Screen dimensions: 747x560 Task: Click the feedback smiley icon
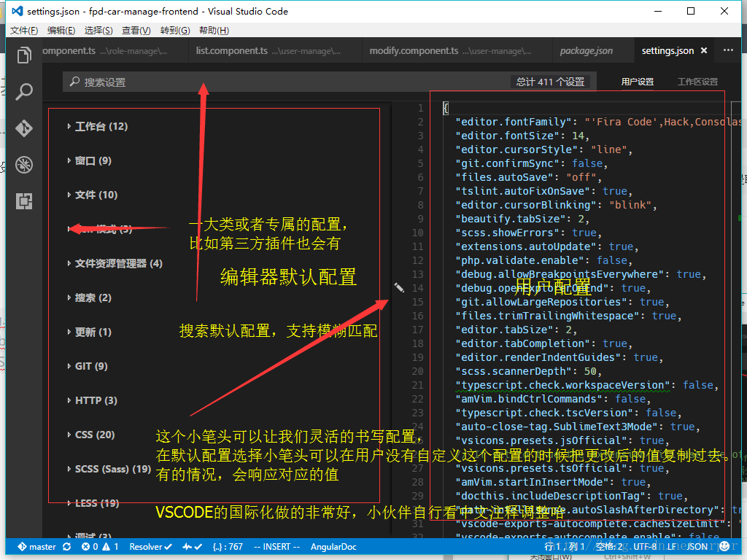tap(724, 547)
